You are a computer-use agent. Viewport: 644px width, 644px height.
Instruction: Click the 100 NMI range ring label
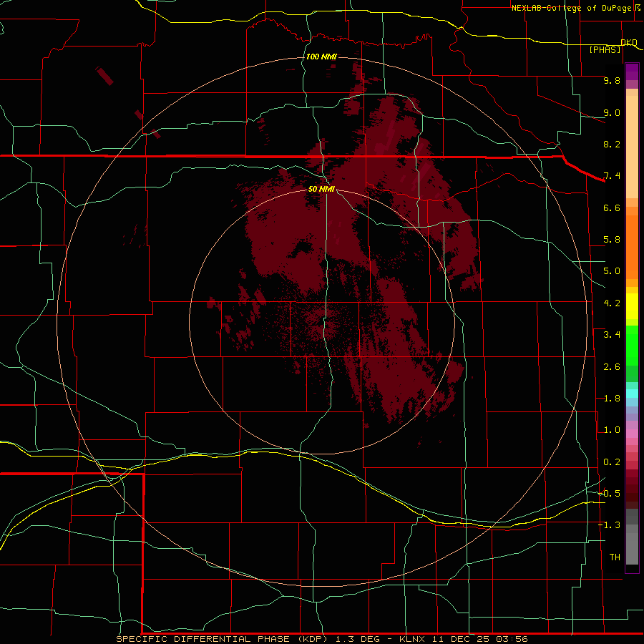[321, 57]
